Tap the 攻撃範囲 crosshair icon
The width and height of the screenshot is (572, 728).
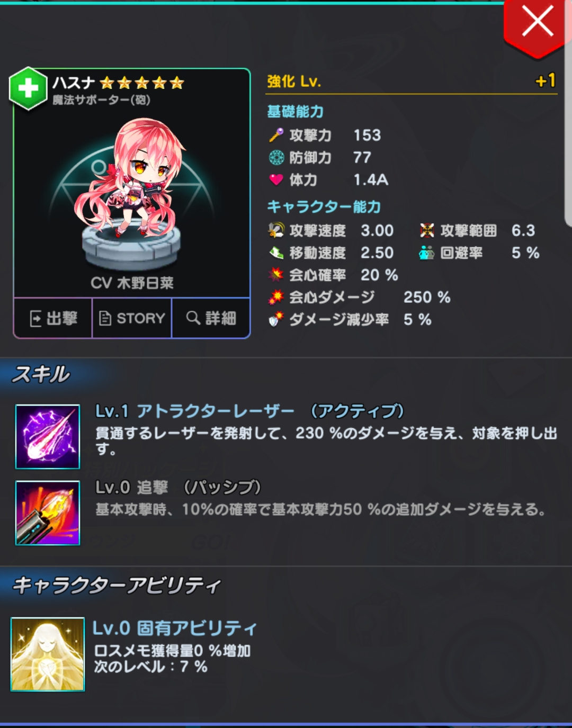click(x=427, y=230)
